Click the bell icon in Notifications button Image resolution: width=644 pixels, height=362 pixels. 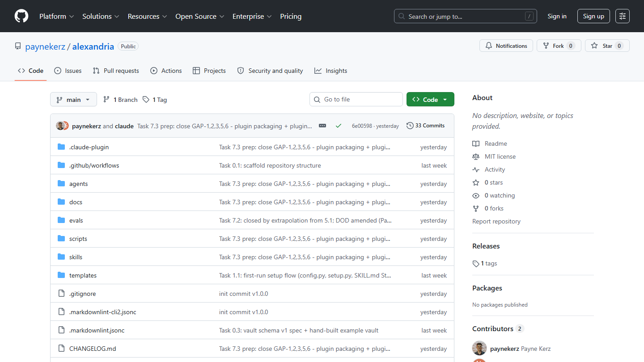[x=489, y=46]
